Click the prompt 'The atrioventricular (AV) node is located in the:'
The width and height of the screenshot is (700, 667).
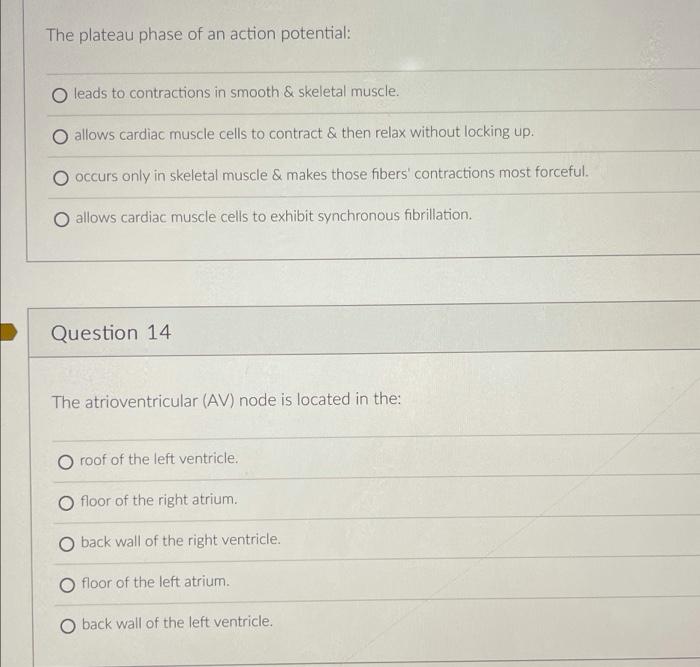coord(227,400)
